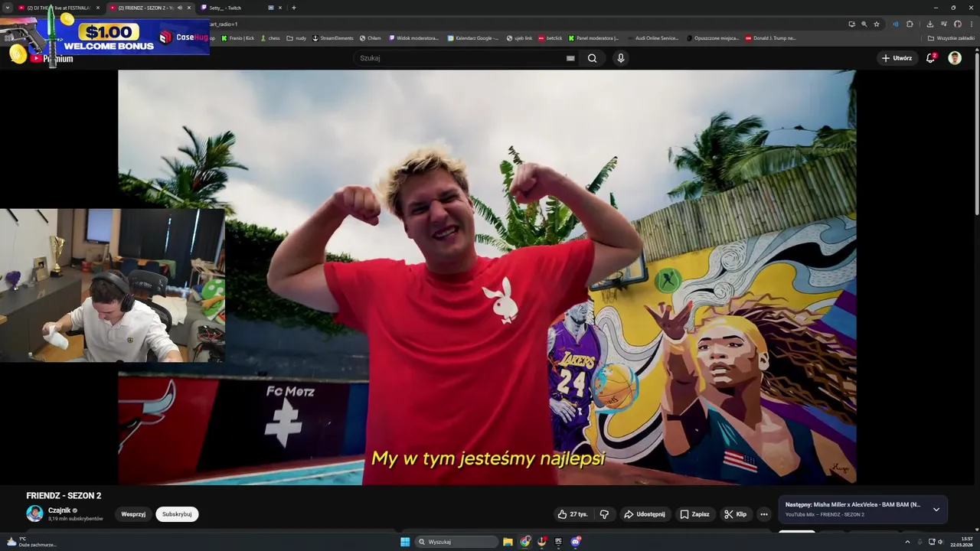Mute the FRIENDZ tab via speaker icon

pyautogui.click(x=180, y=8)
